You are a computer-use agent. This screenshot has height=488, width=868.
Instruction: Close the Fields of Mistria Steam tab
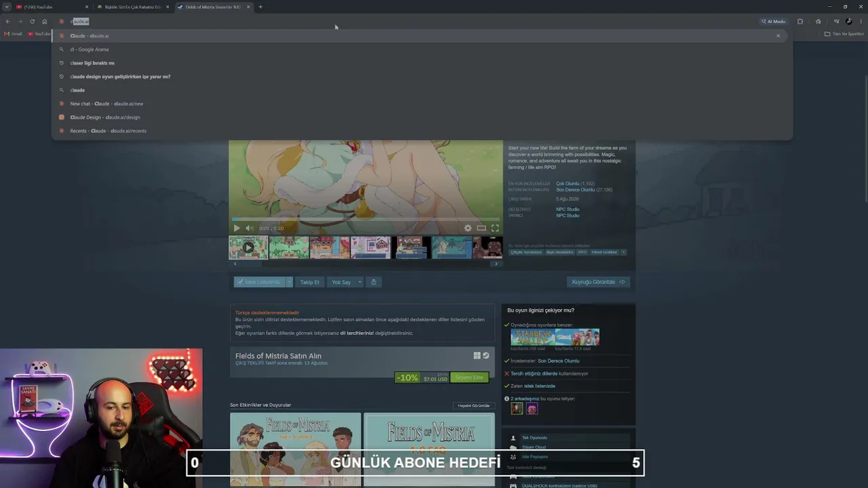pyautogui.click(x=248, y=7)
